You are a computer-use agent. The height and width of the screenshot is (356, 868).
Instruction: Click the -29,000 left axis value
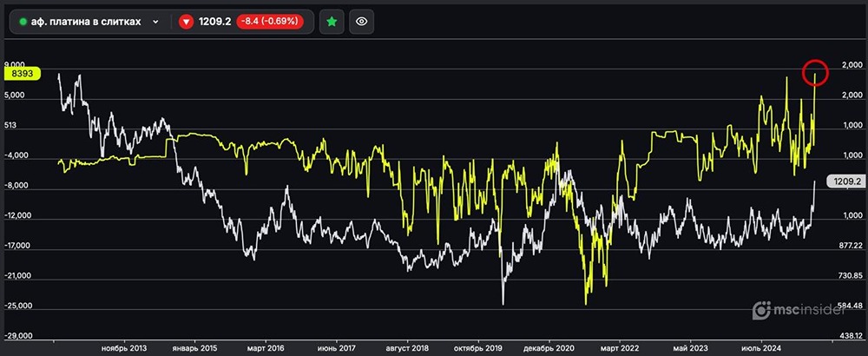click(x=19, y=336)
